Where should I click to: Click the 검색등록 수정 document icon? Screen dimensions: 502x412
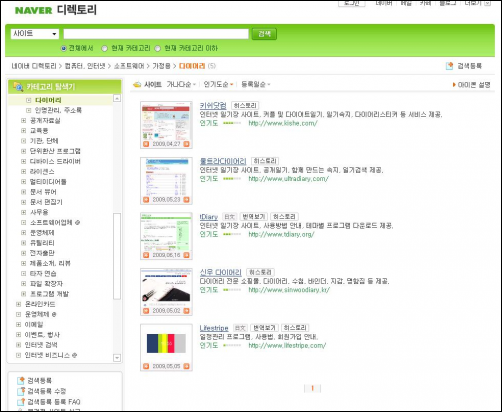pyautogui.click(x=21, y=391)
